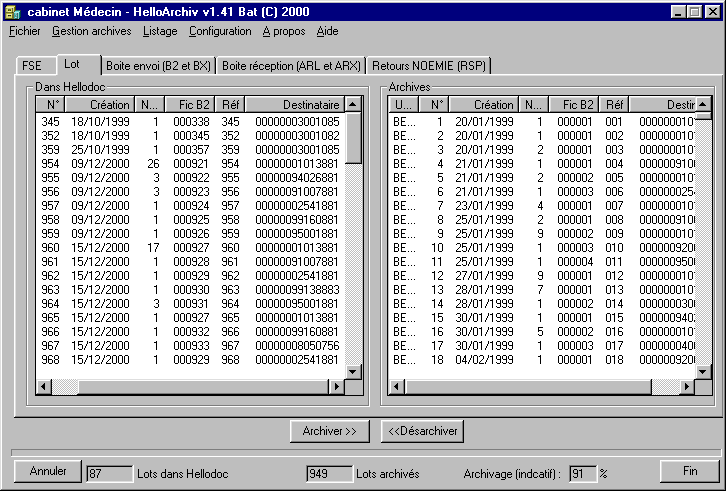Screen dimensions: 726x491
Task: Select archive row 16 with Réf 016
Action: [x=542, y=332]
